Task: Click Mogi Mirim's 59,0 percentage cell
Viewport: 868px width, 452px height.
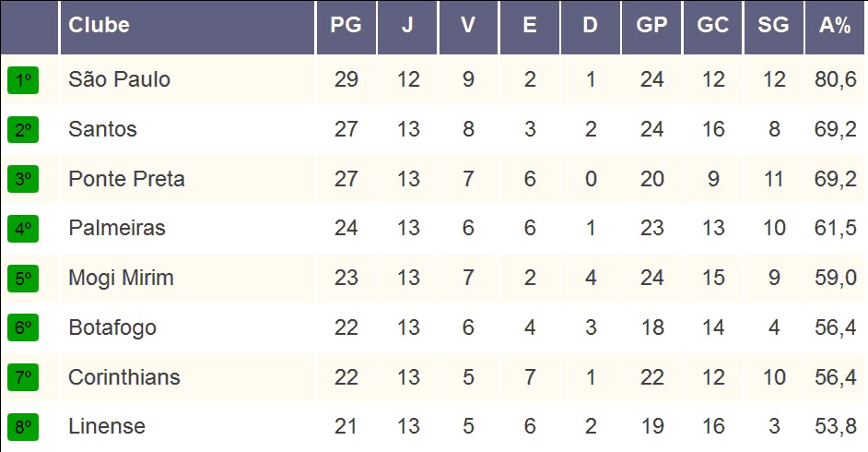Action: click(x=836, y=278)
